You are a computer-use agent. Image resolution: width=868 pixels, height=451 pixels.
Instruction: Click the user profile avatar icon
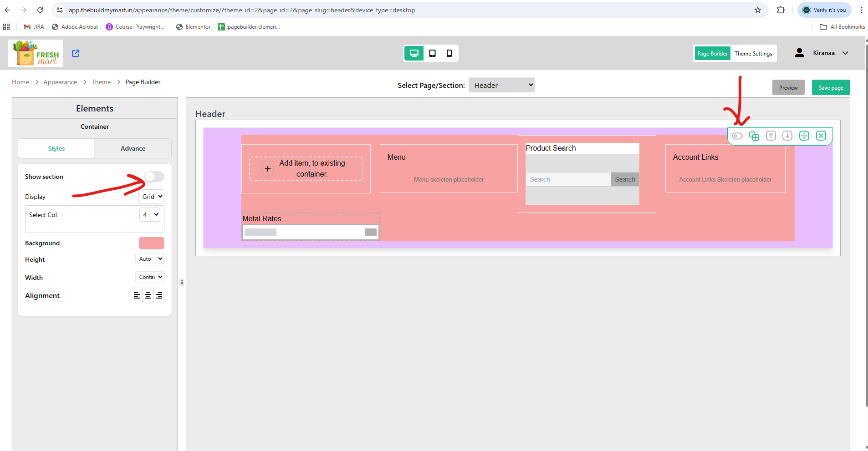[799, 53]
